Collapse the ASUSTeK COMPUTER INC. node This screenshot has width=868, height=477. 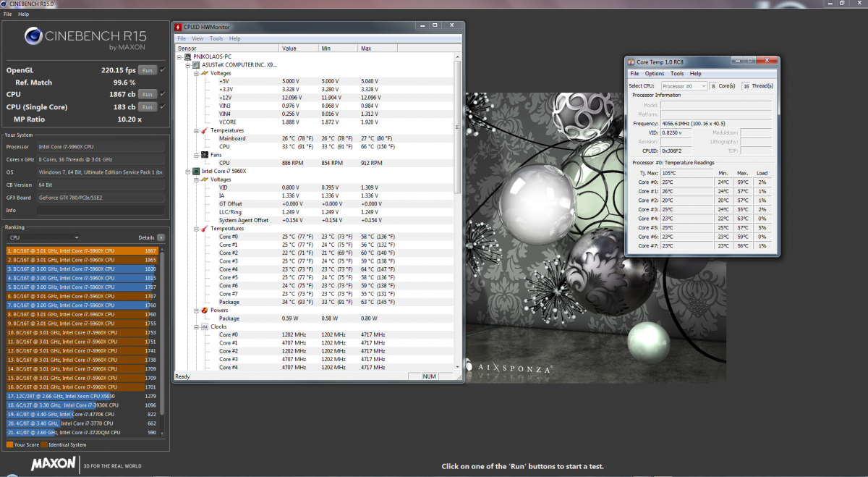click(x=188, y=64)
